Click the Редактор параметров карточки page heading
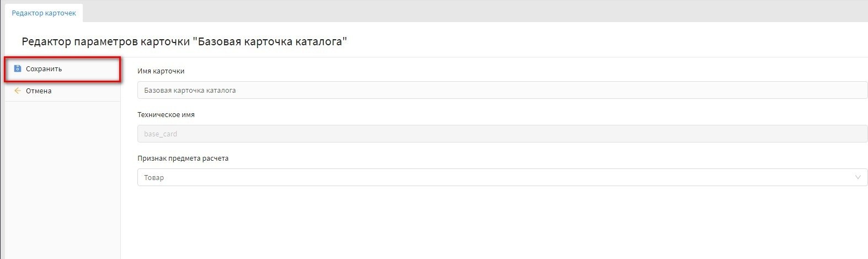 click(x=184, y=41)
